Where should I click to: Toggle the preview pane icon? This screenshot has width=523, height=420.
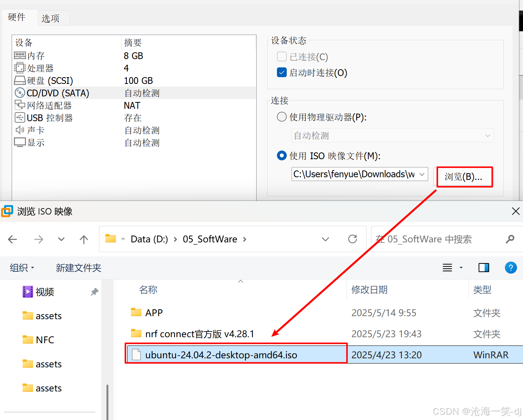(x=484, y=268)
